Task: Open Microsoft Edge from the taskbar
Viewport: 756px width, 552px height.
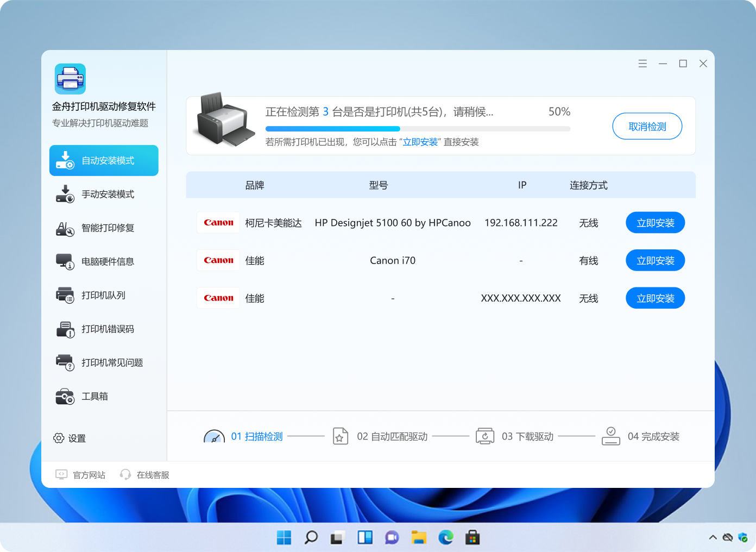Action: point(445,537)
